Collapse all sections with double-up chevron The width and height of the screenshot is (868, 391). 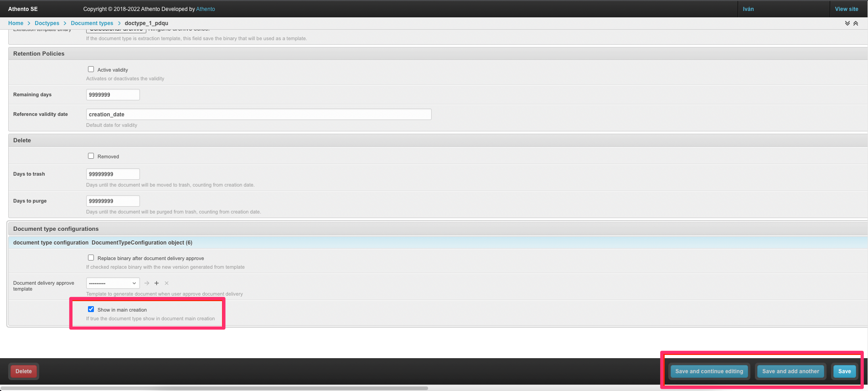click(856, 23)
